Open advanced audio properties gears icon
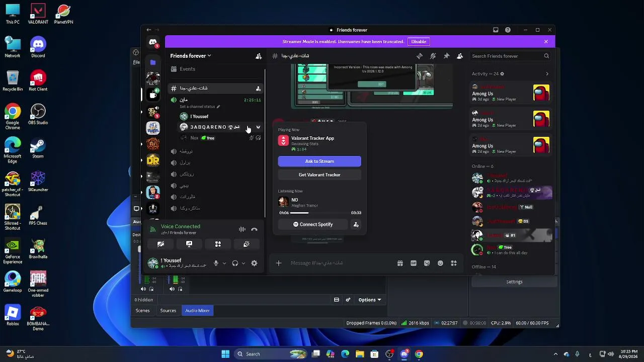Screen dimensions: 644x362 click(348, 300)
